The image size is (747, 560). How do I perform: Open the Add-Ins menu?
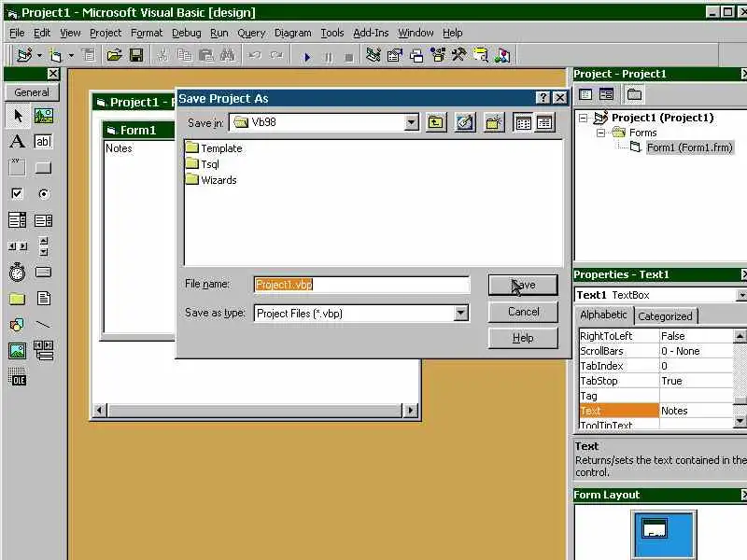point(371,33)
